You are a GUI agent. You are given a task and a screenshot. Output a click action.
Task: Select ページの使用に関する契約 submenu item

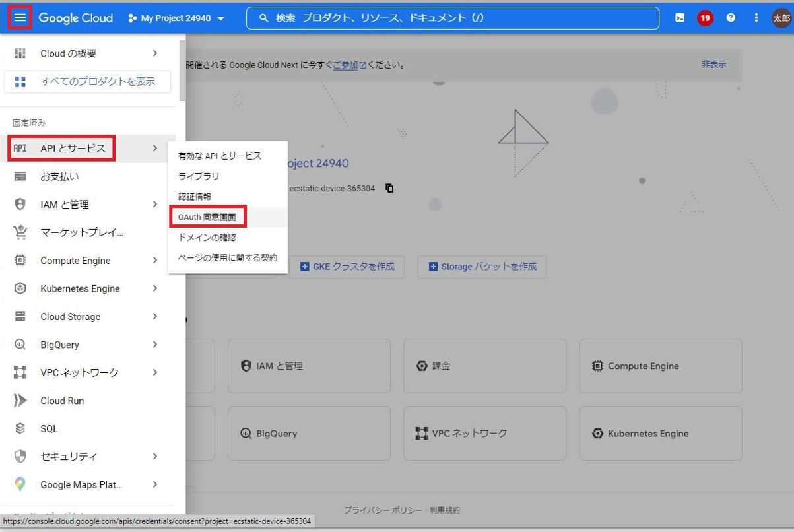(x=228, y=258)
